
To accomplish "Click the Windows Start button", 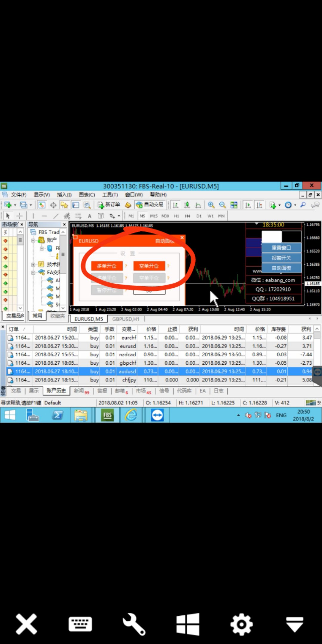I will click(x=10, y=415).
